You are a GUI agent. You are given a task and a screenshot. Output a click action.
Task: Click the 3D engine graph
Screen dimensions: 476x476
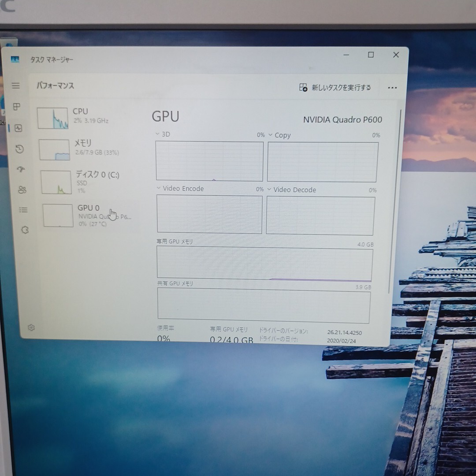(x=209, y=161)
